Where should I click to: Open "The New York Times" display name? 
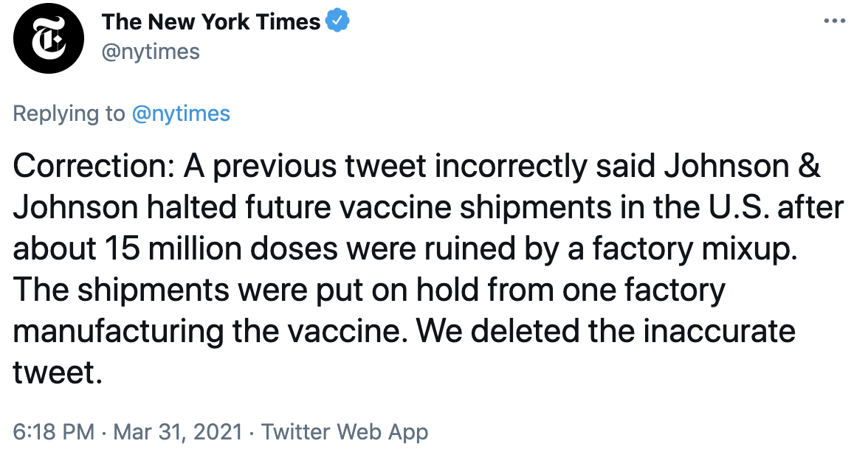211,21
